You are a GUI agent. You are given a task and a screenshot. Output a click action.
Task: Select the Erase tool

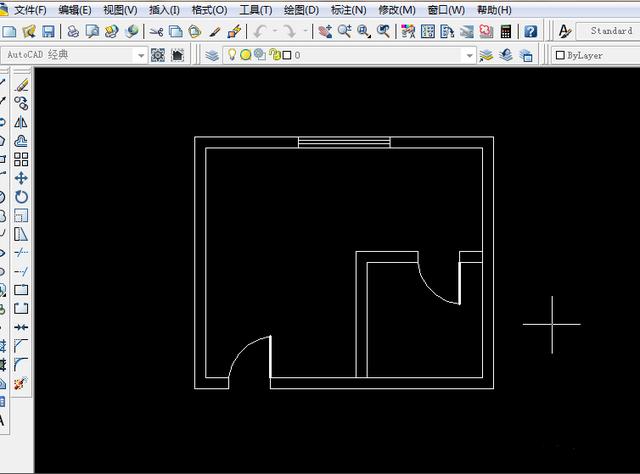click(x=21, y=85)
